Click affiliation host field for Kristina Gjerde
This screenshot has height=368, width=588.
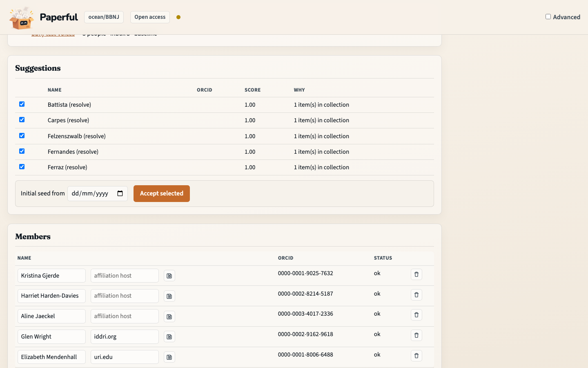coord(125,276)
